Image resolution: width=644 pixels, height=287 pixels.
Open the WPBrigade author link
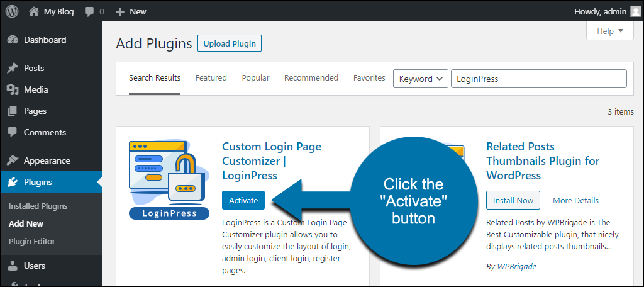517,266
